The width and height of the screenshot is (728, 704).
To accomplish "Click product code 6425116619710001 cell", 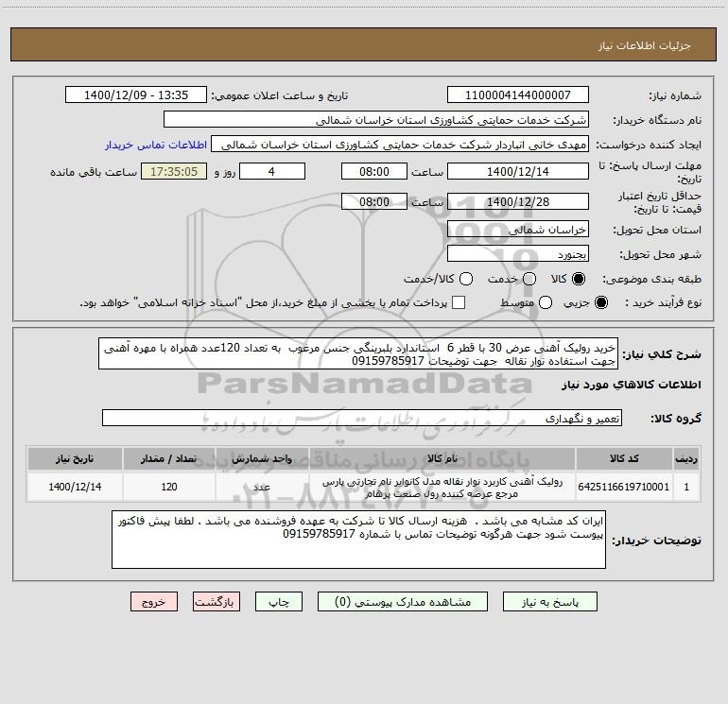I will (x=624, y=487).
